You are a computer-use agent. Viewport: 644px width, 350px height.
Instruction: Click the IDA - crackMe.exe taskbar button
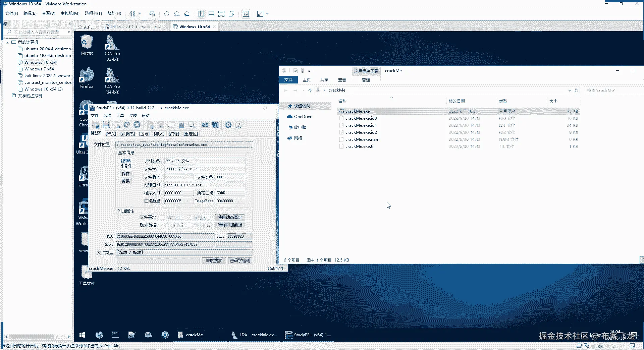(254, 335)
